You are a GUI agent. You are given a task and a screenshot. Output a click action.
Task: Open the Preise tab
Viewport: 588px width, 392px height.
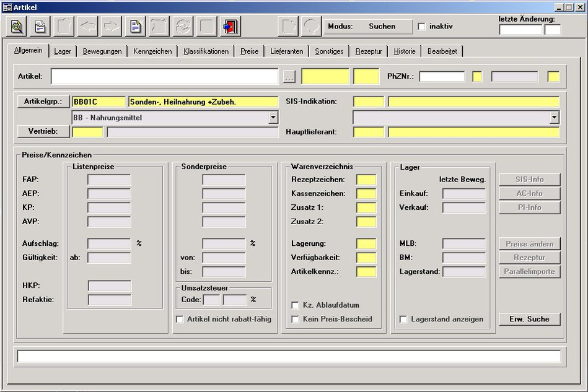click(x=250, y=51)
